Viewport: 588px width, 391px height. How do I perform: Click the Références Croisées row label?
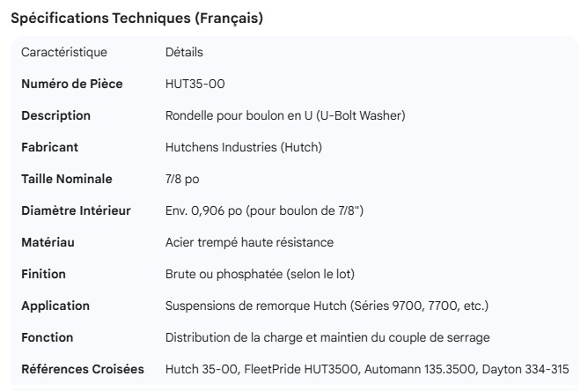tap(83, 369)
